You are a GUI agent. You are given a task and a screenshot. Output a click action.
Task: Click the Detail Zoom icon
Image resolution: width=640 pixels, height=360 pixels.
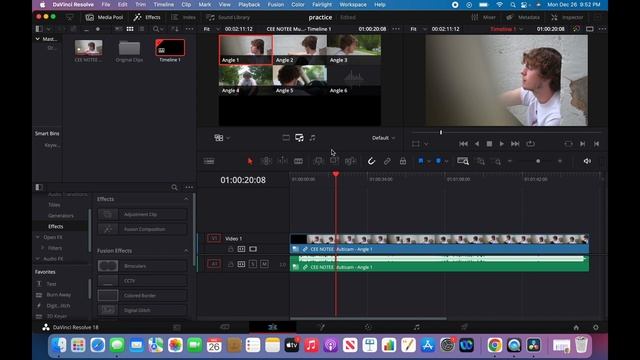481,161
